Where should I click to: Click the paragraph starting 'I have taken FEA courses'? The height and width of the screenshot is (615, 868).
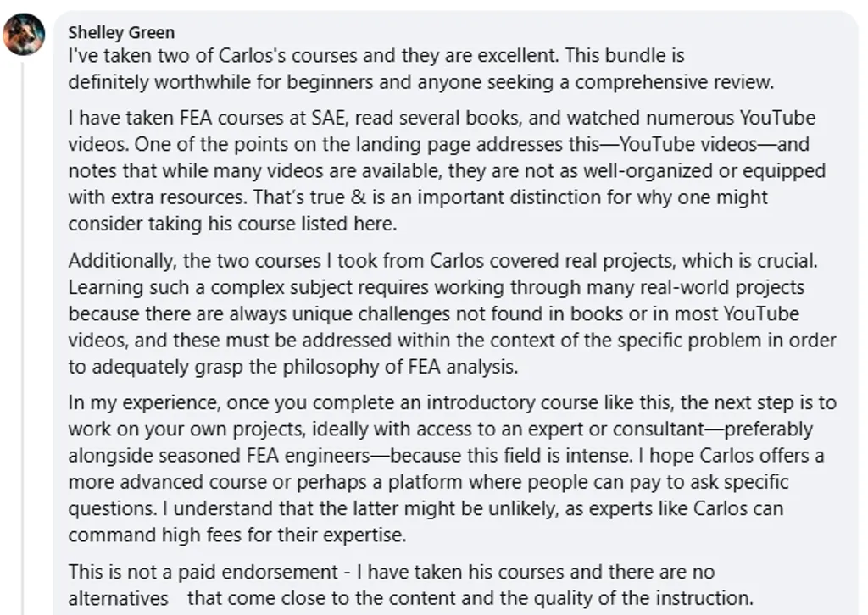[x=448, y=170]
